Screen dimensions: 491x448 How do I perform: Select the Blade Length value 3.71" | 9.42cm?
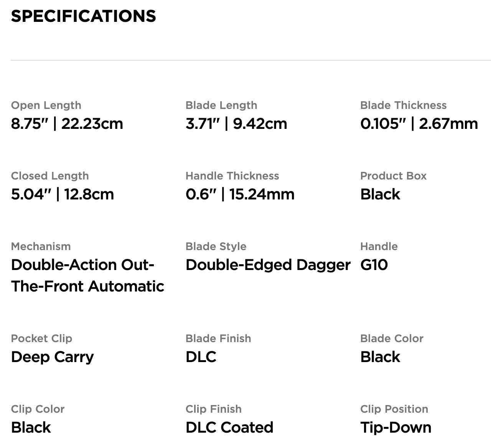(236, 124)
